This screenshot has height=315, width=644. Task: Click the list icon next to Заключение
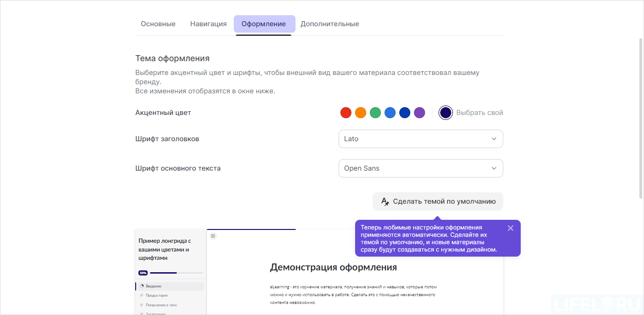point(142,313)
